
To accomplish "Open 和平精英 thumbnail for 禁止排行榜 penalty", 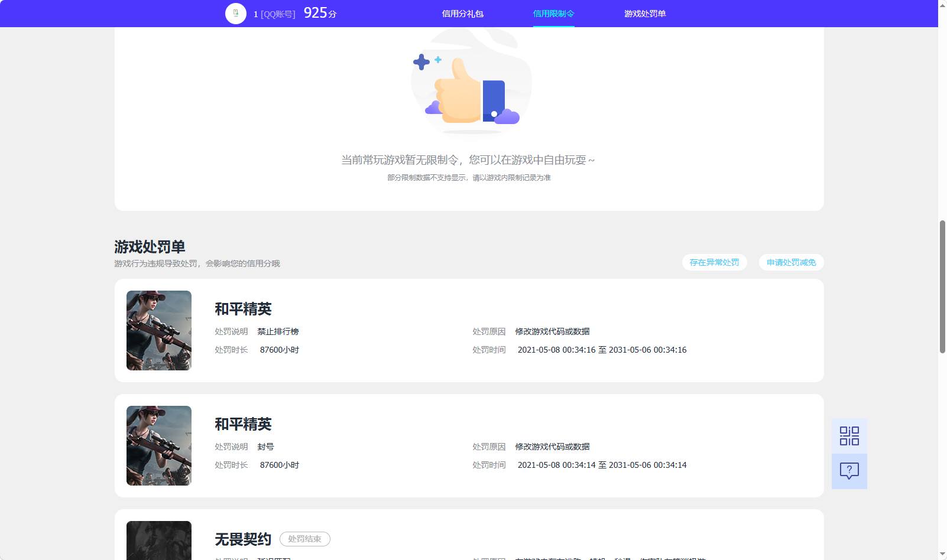I will [x=159, y=330].
